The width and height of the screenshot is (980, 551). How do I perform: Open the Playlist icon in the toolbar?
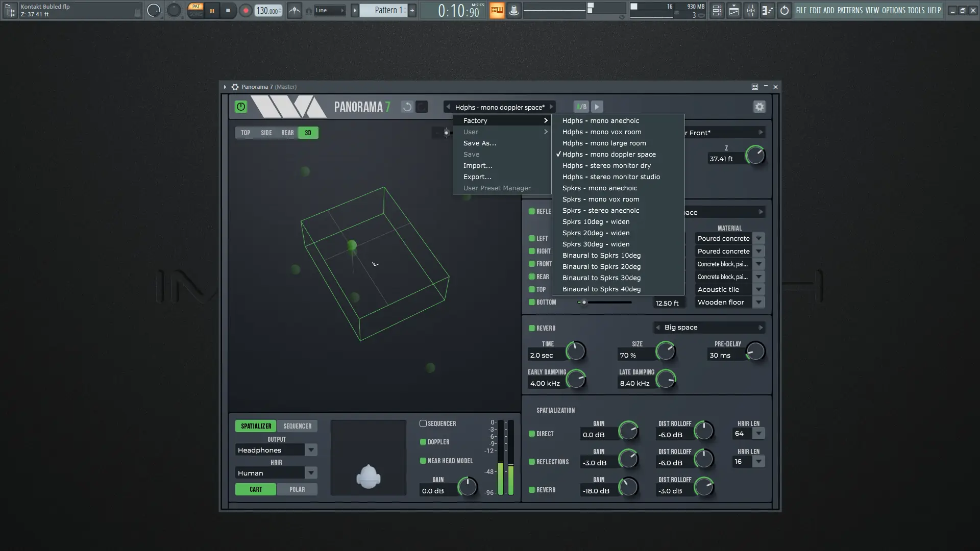pos(733,10)
